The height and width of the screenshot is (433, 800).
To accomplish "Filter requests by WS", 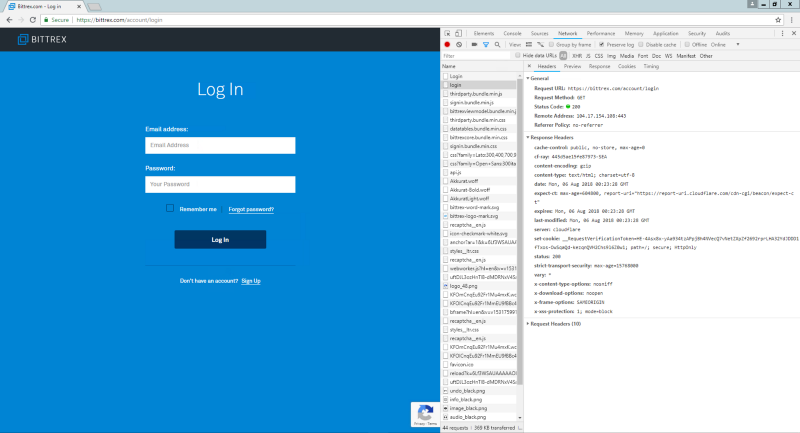I will (x=668, y=56).
